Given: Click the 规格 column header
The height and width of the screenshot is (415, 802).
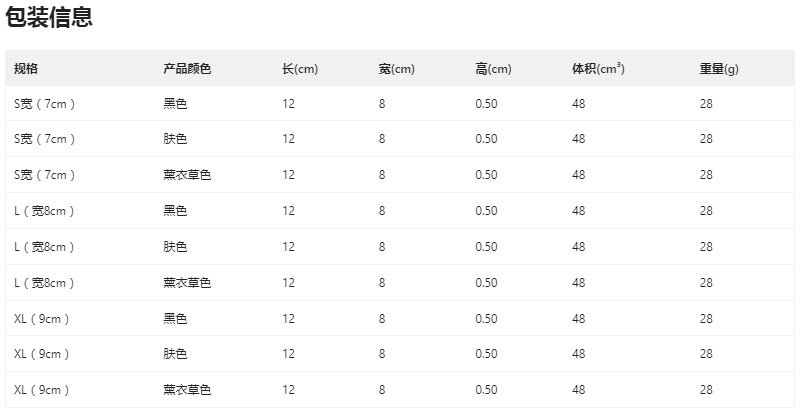Looking at the screenshot, I should click(x=26, y=69).
